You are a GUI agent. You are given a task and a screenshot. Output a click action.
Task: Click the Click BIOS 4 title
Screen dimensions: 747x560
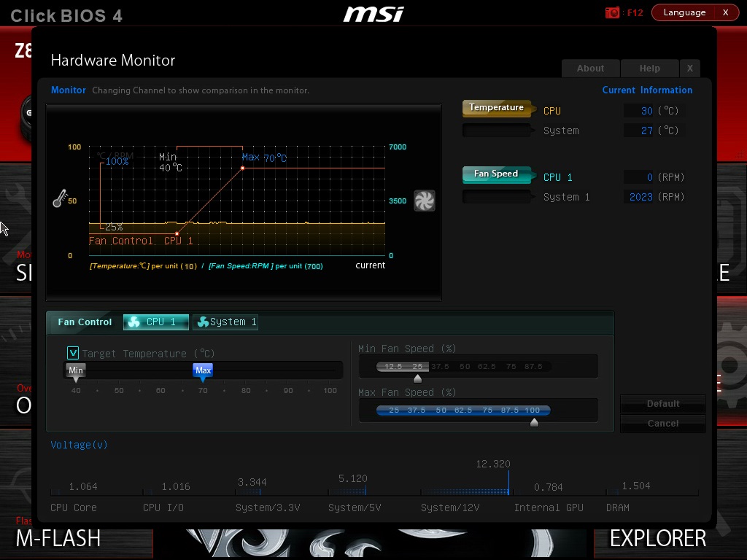click(x=66, y=16)
